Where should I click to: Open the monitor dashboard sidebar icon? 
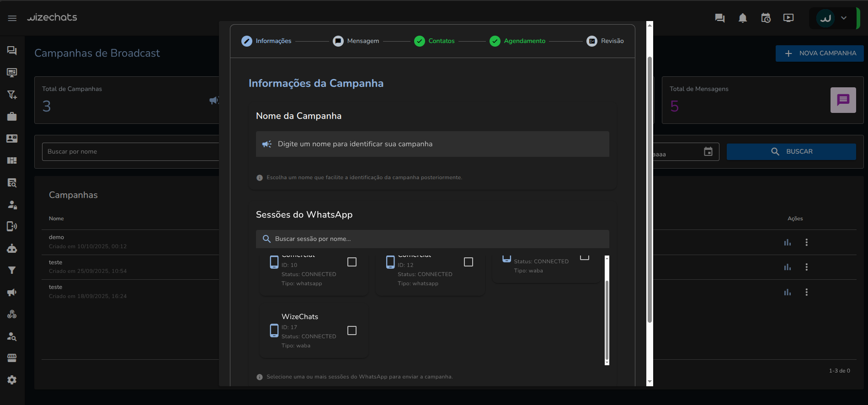(12, 72)
